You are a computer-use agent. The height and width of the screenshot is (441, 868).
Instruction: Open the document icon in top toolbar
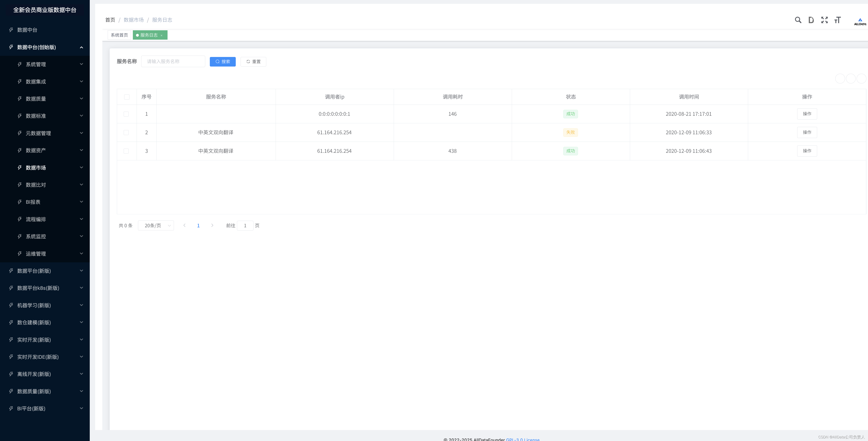click(811, 20)
